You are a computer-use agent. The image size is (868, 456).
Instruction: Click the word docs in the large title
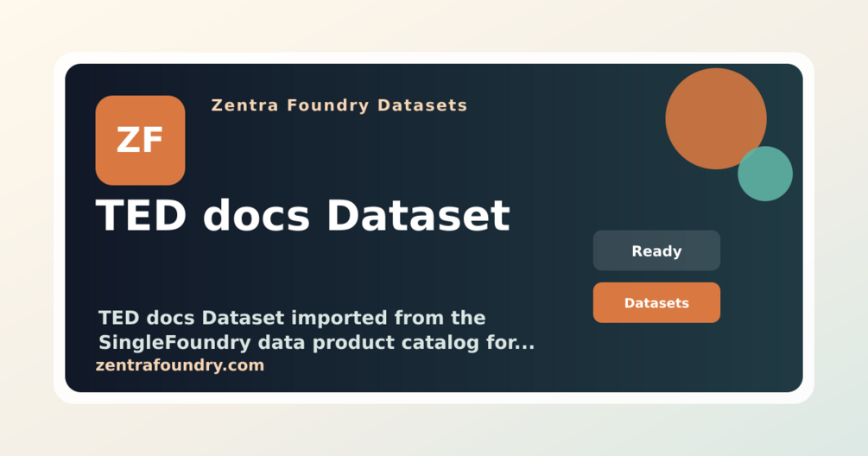256,216
